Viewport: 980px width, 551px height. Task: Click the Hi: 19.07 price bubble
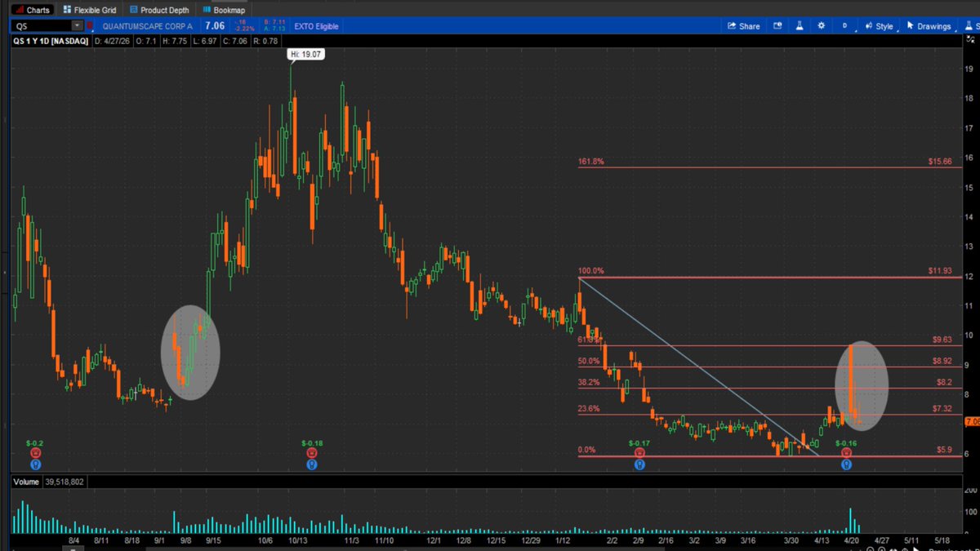[305, 55]
